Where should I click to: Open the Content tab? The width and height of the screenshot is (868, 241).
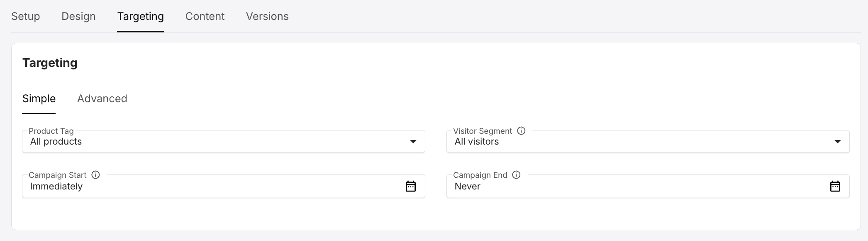click(x=205, y=16)
